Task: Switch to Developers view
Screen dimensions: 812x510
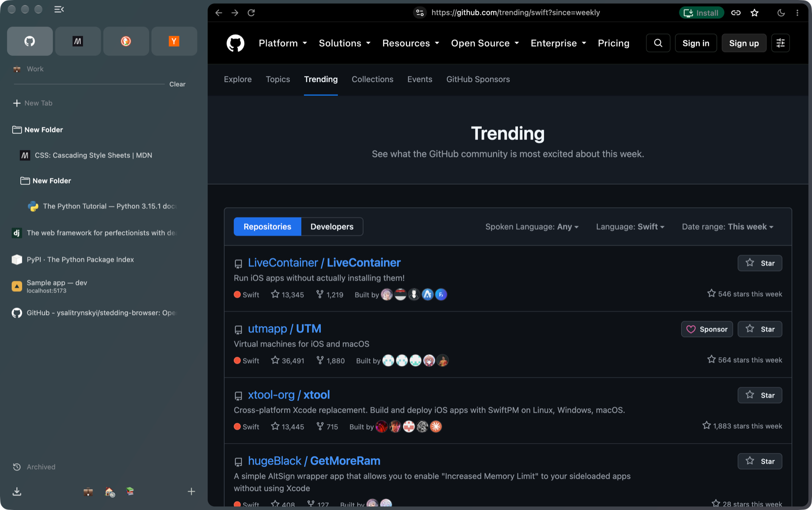Action: (x=332, y=226)
